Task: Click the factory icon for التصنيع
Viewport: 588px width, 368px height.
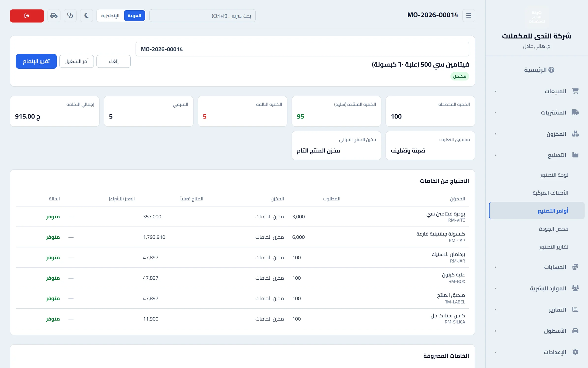Action: [575, 155]
